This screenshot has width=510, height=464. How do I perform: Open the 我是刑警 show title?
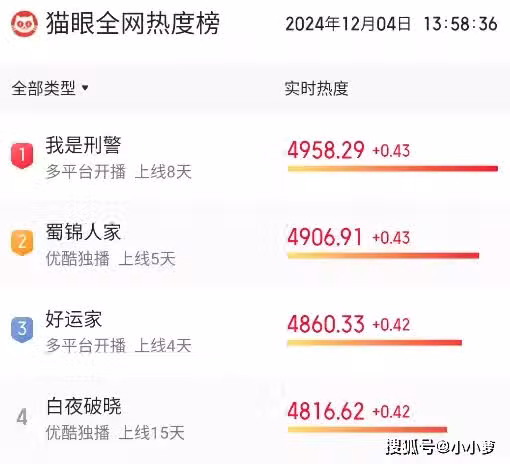[83, 145]
